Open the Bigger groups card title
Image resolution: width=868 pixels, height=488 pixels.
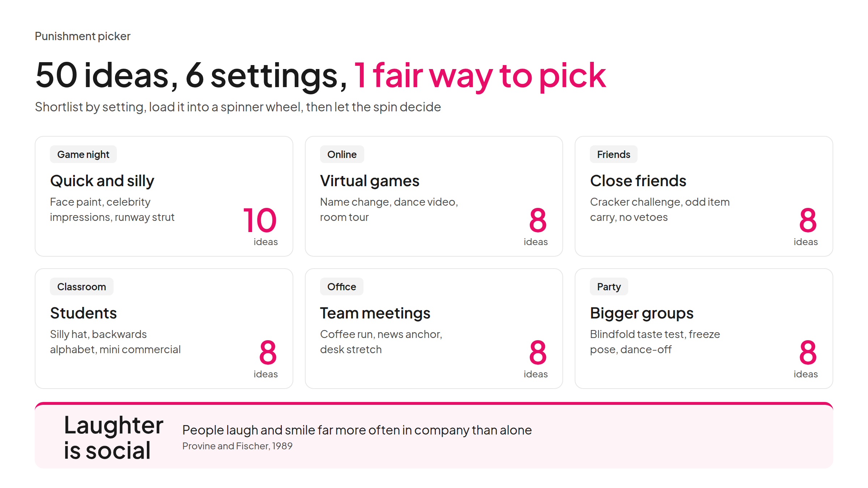pyautogui.click(x=642, y=313)
